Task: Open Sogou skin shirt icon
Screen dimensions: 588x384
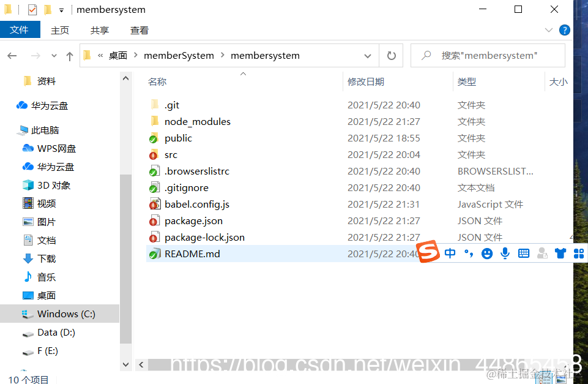Action: tap(560, 254)
